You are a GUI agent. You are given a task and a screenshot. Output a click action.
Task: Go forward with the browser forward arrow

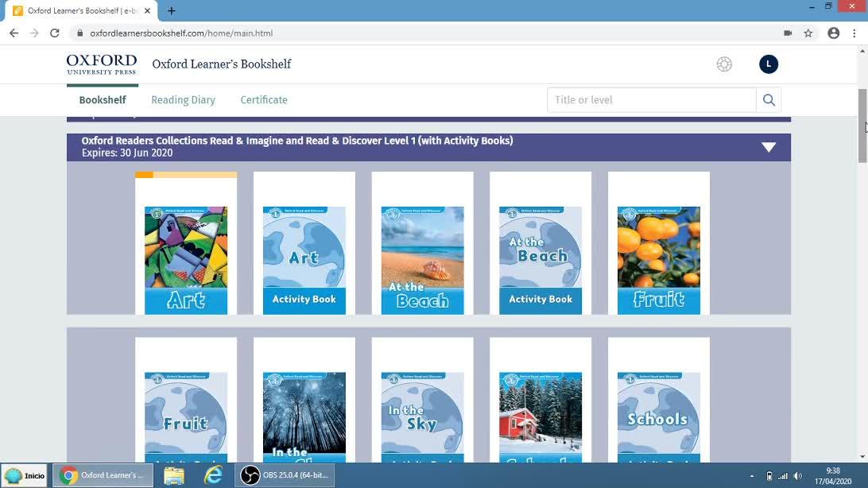(x=34, y=33)
